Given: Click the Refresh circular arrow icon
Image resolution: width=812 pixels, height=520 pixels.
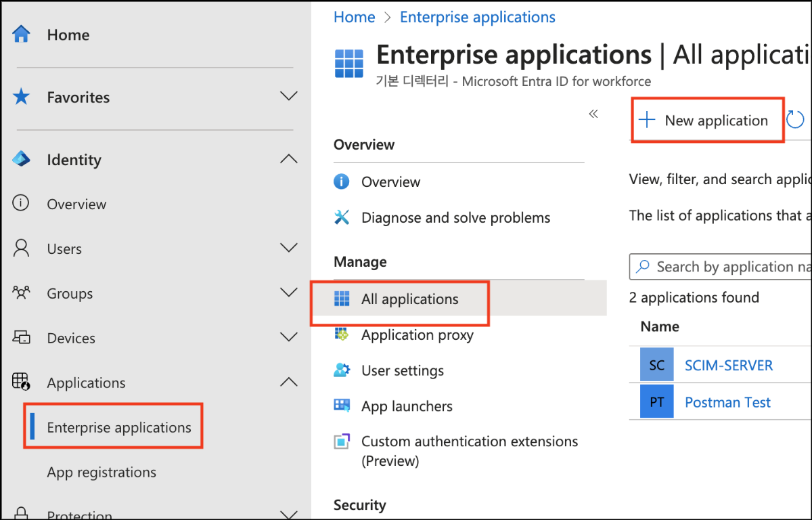Looking at the screenshot, I should click(x=795, y=121).
